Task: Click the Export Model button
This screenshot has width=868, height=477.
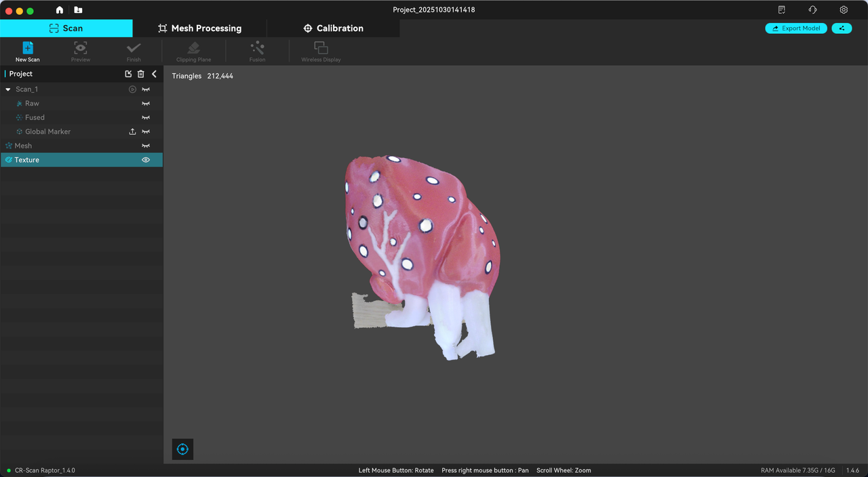Action: pyautogui.click(x=795, y=28)
